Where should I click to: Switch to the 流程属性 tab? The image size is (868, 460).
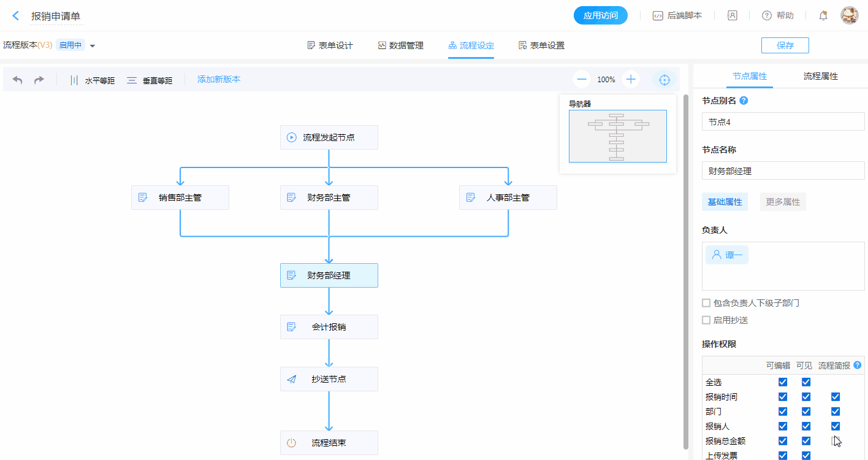coord(820,76)
